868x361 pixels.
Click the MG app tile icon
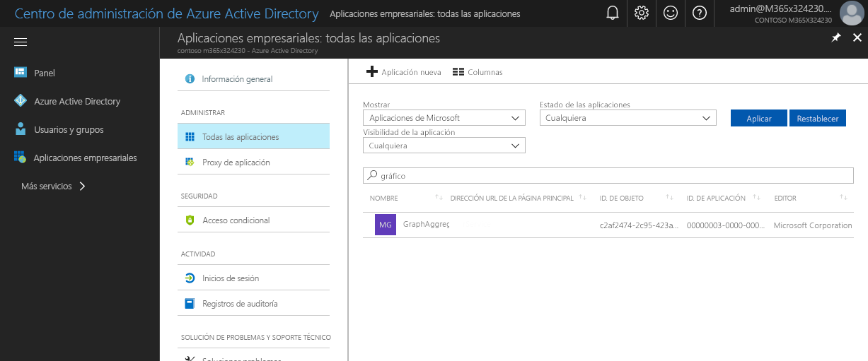point(386,225)
